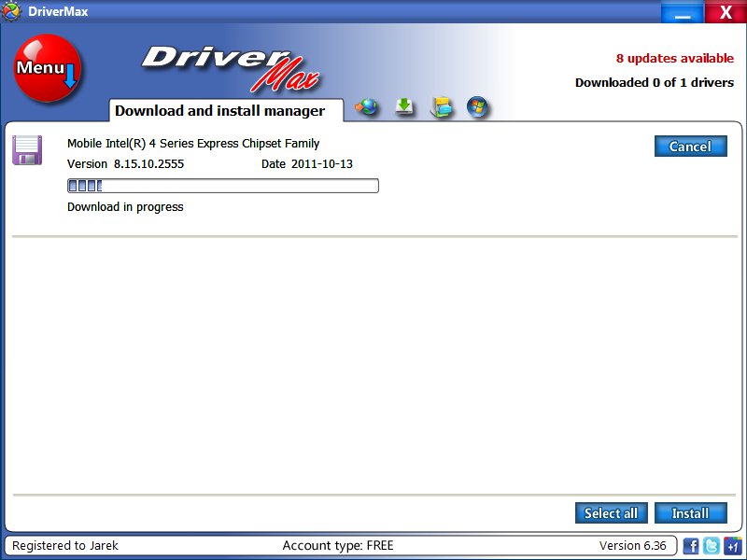Select Mobile Intel(R) 4 Series Express Chipset Family

[x=193, y=144]
